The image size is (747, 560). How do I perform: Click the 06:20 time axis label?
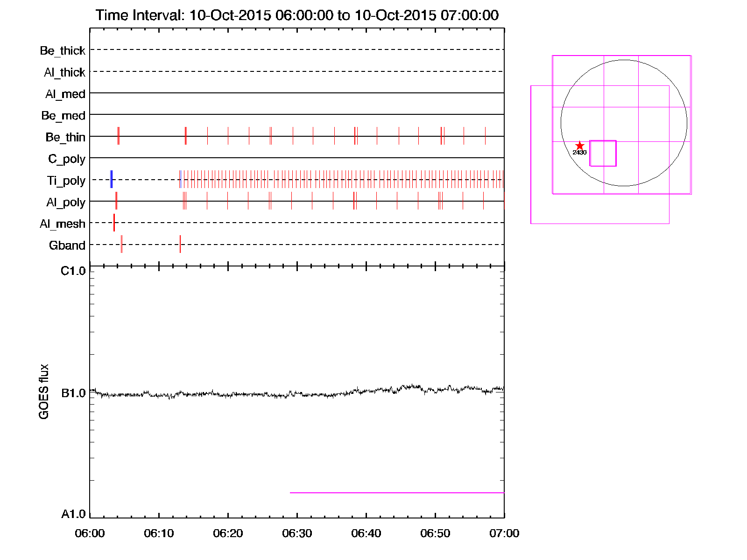(228, 533)
